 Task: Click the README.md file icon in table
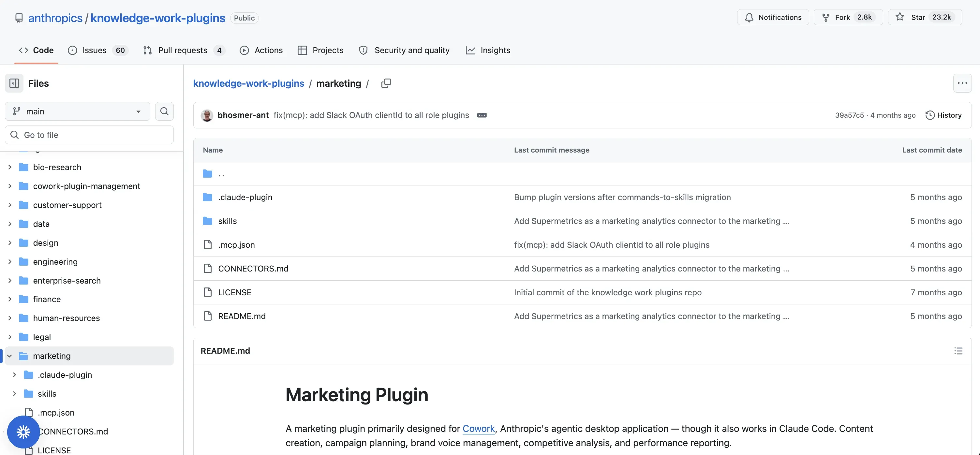[x=207, y=316]
